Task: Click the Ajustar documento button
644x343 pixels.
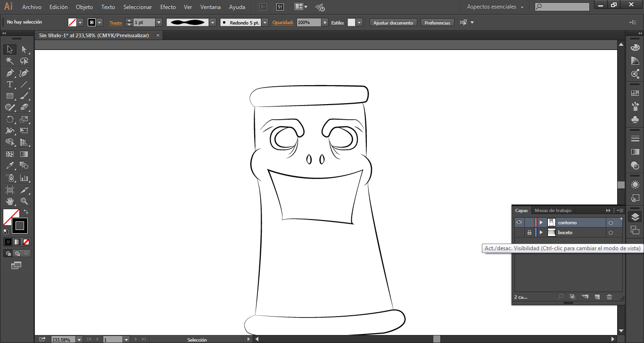Action: (x=393, y=23)
